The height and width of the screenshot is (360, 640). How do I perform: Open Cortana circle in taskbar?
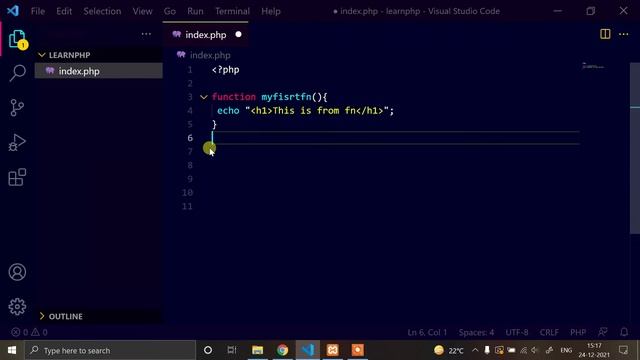208,350
